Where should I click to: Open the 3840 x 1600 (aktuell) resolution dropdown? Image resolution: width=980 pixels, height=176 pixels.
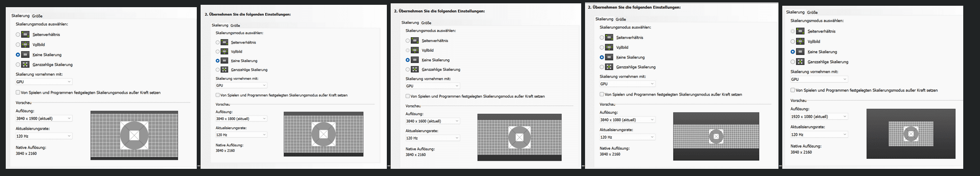coord(433,121)
